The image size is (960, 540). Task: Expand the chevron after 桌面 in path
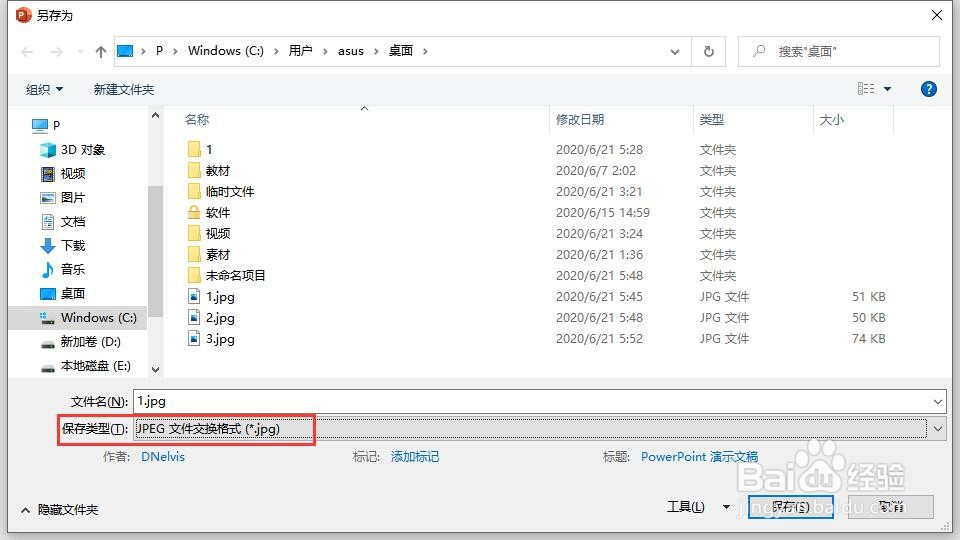point(425,51)
